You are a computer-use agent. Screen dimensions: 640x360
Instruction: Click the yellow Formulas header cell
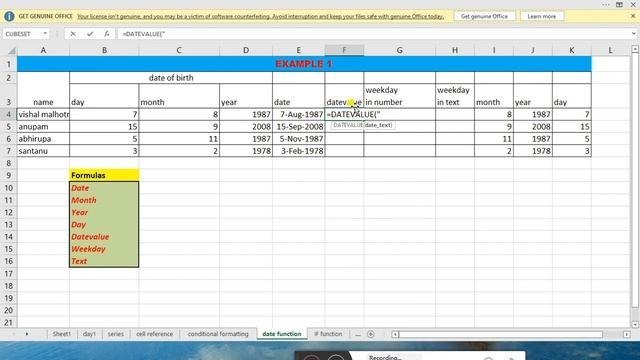tap(104, 176)
